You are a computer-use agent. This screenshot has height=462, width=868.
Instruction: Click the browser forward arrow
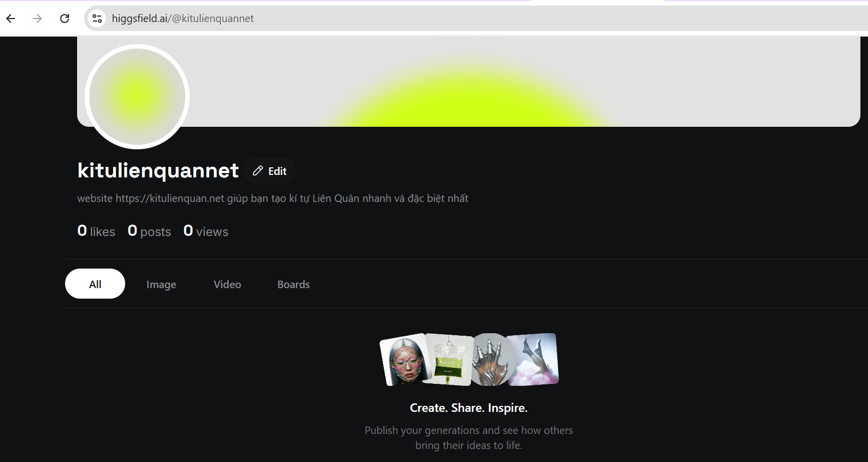tap(38, 19)
